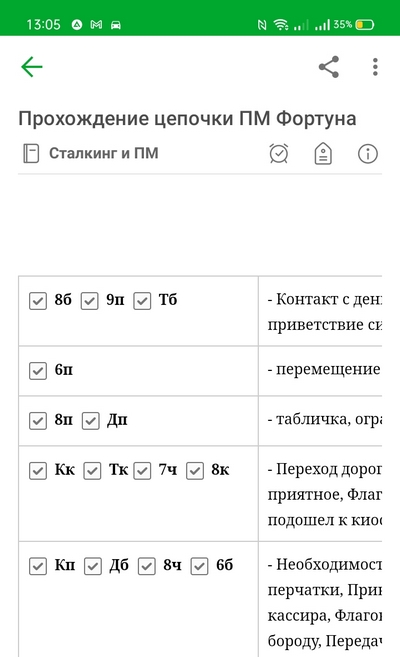Toggle the Дп checkbox

[90, 421]
